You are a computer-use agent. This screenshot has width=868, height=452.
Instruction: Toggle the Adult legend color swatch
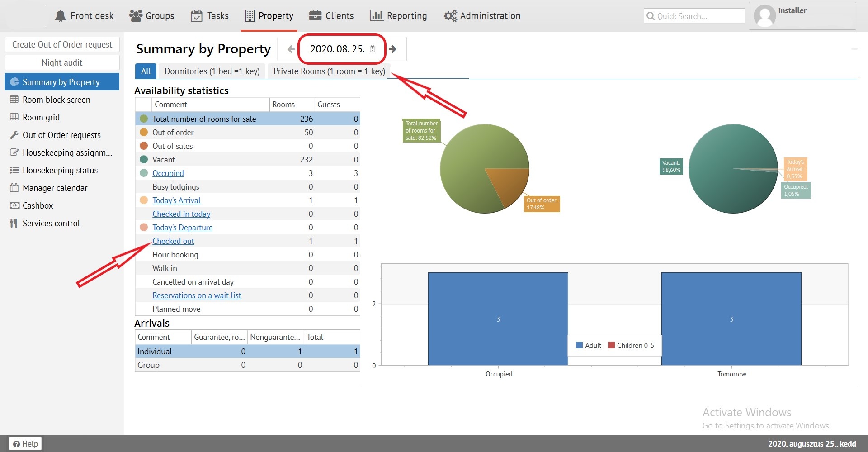[x=579, y=345]
